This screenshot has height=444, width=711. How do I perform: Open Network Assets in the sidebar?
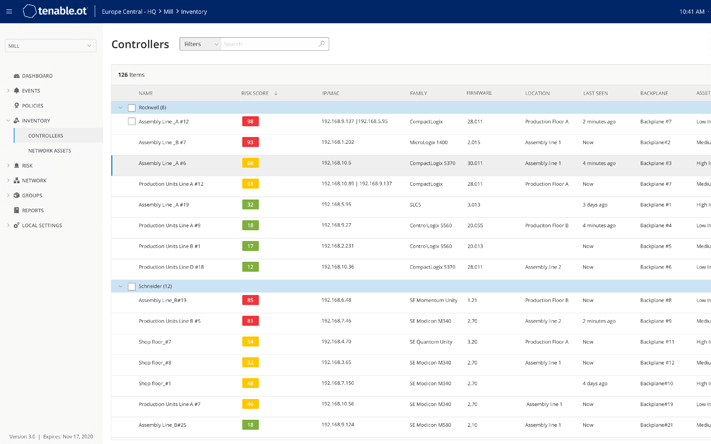point(49,151)
